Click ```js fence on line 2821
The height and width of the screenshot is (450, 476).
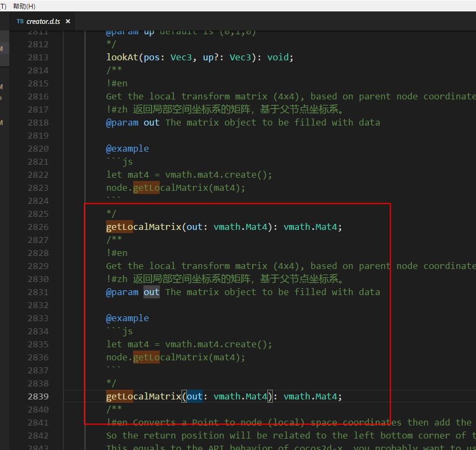coord(120,161)
